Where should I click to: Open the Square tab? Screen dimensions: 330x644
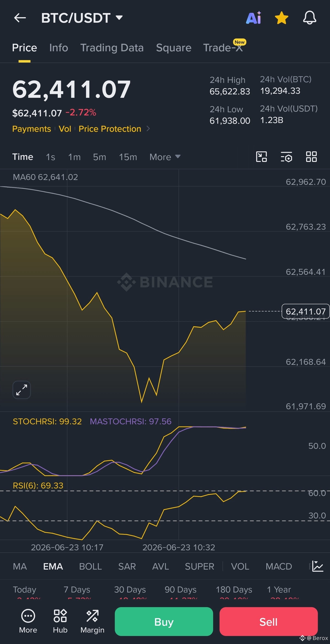[174, 47]
